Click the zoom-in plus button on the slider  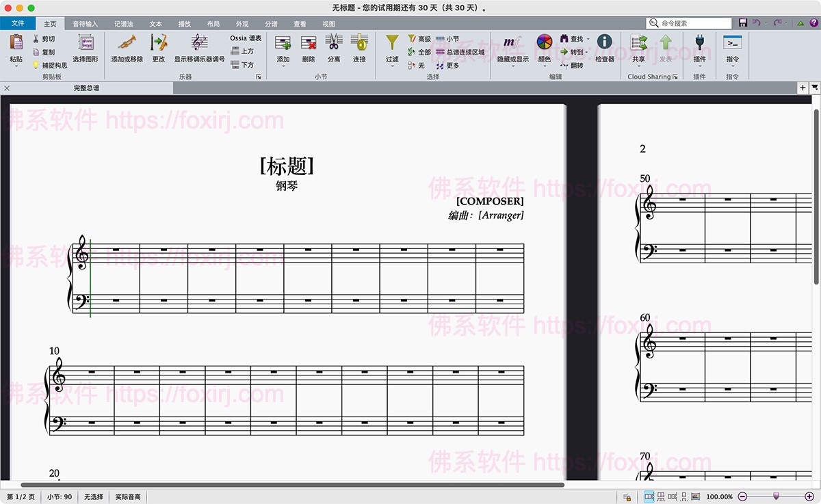pos(809,496)
